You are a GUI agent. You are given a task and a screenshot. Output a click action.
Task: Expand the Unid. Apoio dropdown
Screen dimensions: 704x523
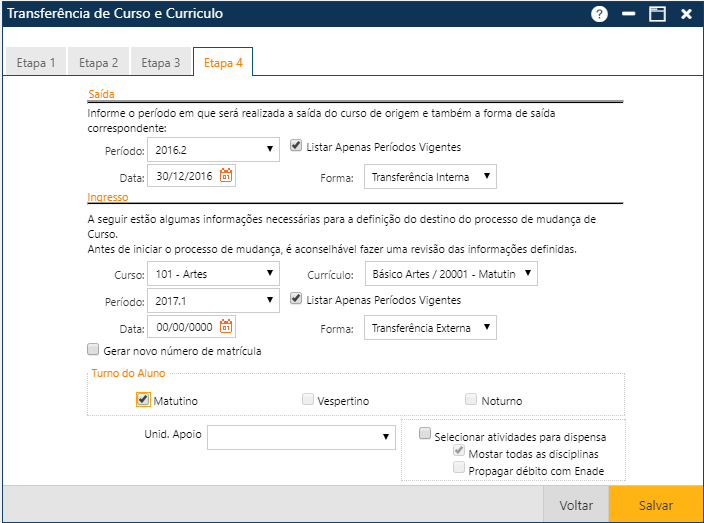(x=301, y=437)
